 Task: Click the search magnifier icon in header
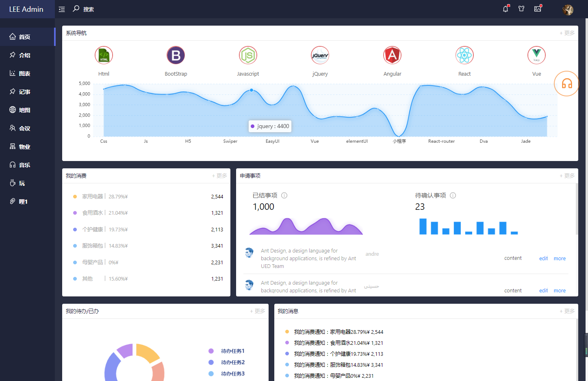[76, 9]
